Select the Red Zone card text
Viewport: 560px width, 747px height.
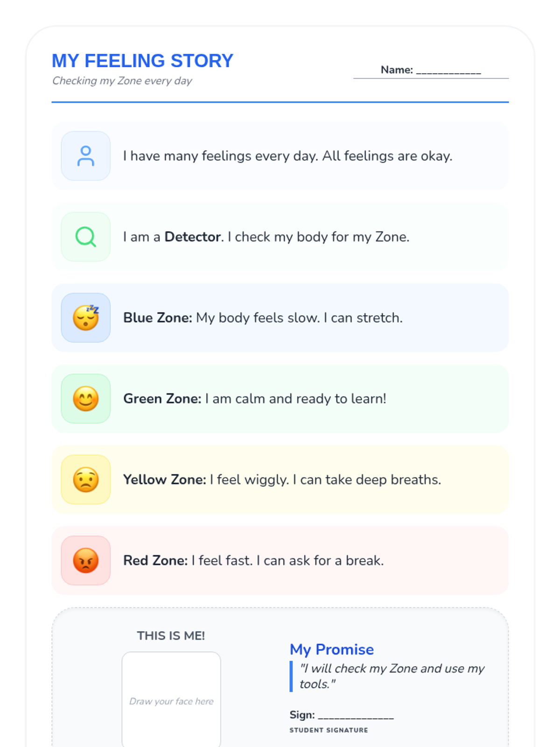[x=253, y=560]
